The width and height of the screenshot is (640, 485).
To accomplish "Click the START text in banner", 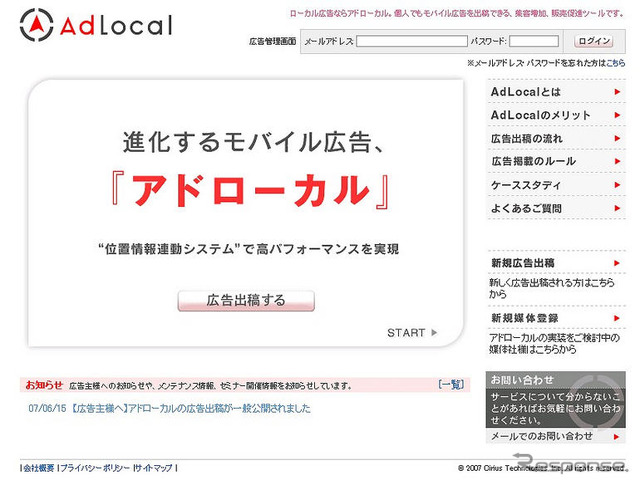I will tap(406, 333).
